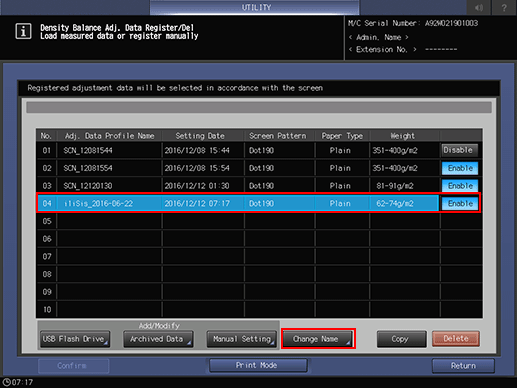The height and width of the screenshot is (388, 517).
Task: Click the Extension No. label
Action: point(382,49)
